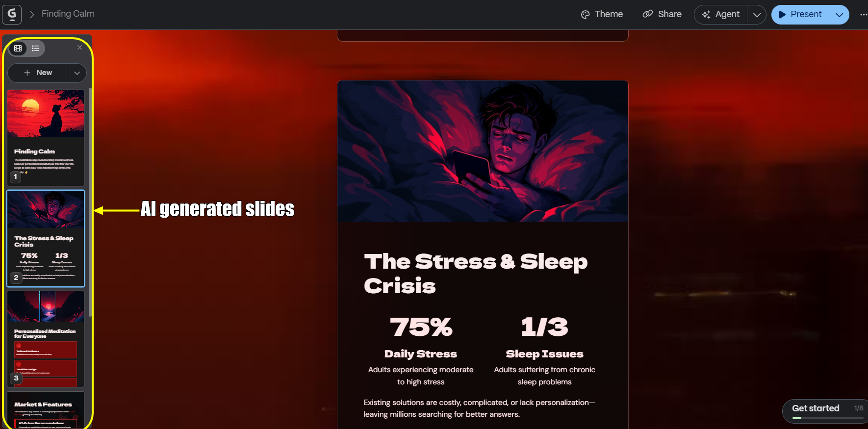This screenshot has width=868, height=429.
Task: Select Finding Calm slide 1 thumbnail
Action: point(46,138)
